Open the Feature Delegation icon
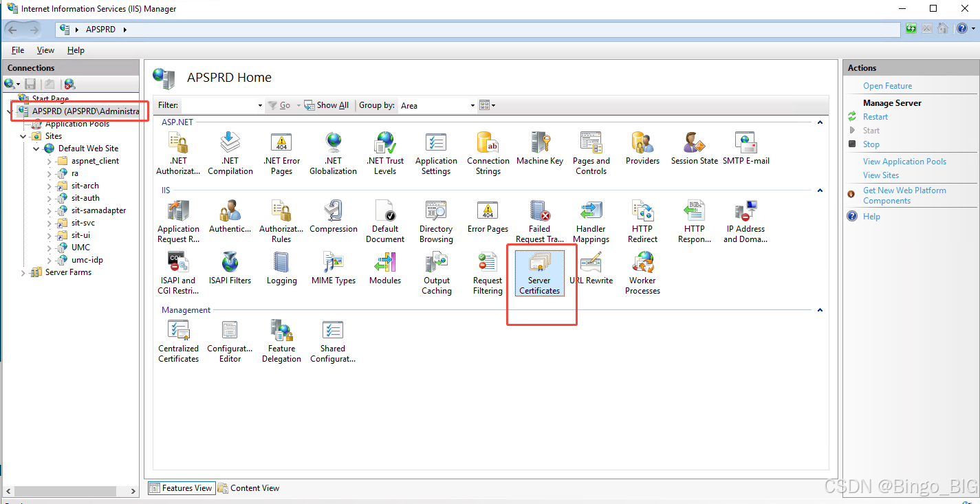 pos(282,341)
